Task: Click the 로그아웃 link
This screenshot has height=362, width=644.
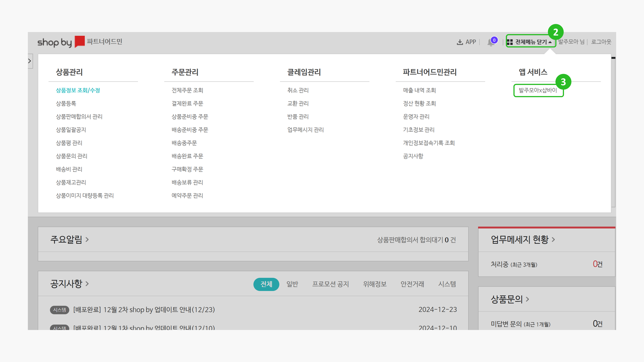Action: click(x=601, y=42)
